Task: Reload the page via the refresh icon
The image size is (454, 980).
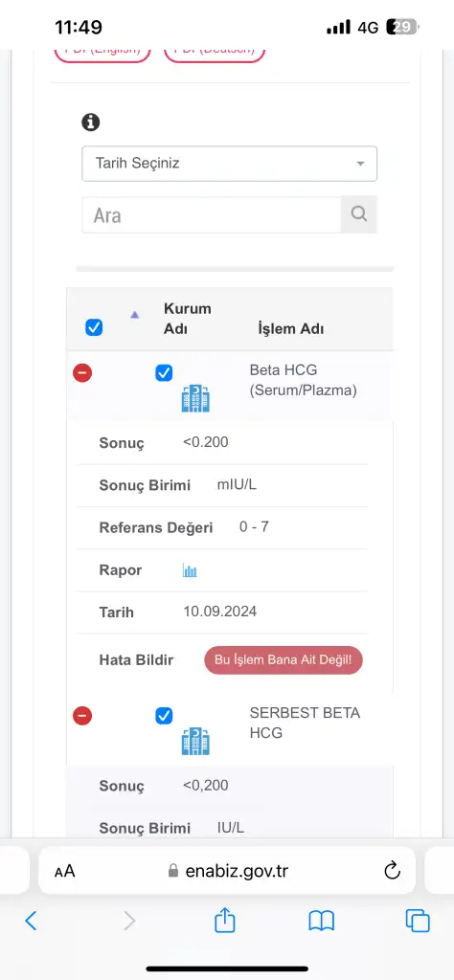Action: 392,871
